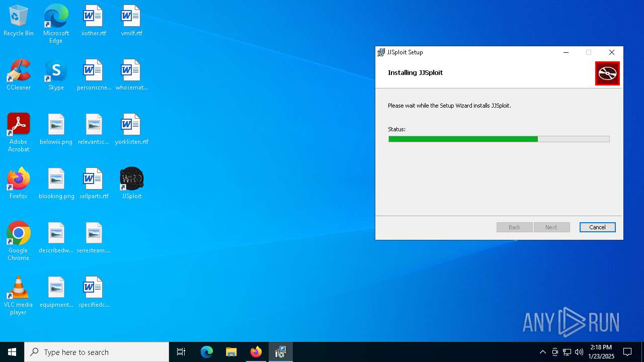Select the personscne... rtf file icon

(94, 75)
